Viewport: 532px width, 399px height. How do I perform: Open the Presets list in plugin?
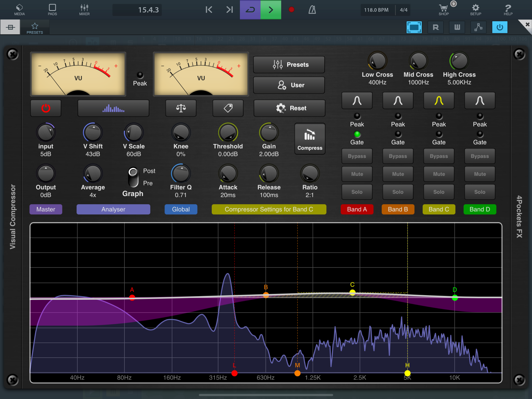point(289,65)
